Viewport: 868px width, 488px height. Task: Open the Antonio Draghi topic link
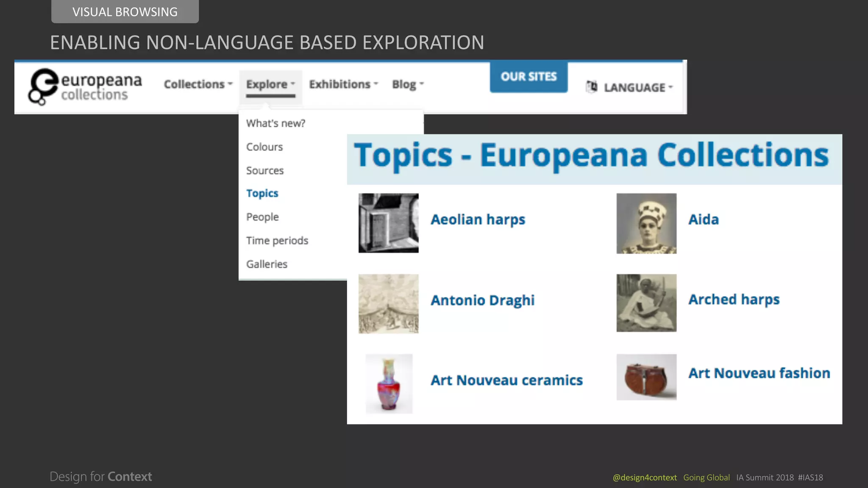click(x=482, y=300)
